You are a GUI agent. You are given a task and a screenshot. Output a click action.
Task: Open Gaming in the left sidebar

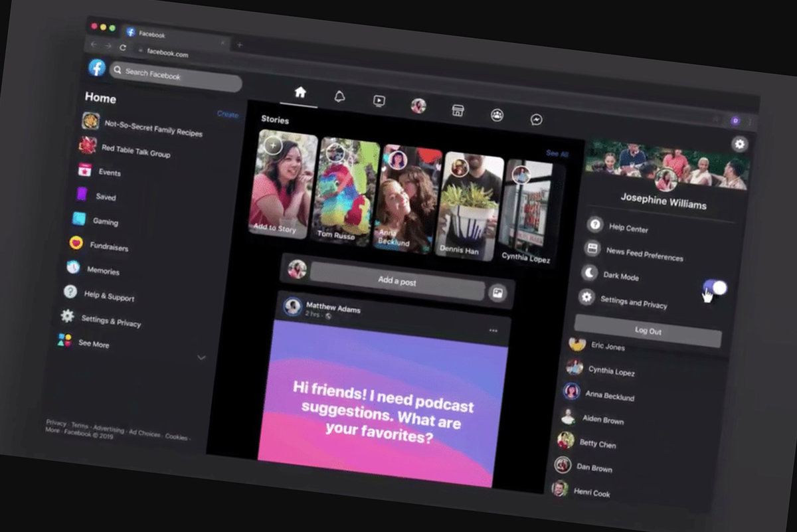(x=105, y=222)
